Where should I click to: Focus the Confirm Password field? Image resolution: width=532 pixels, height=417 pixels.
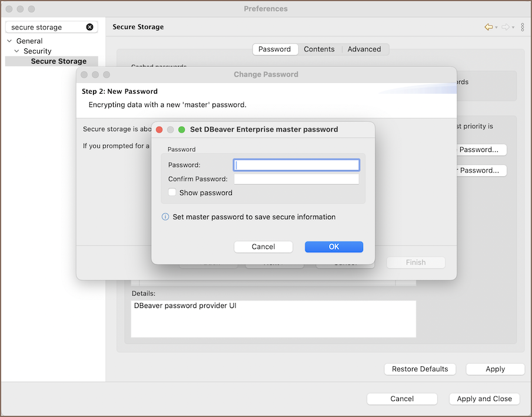click(x=297, y=179)
